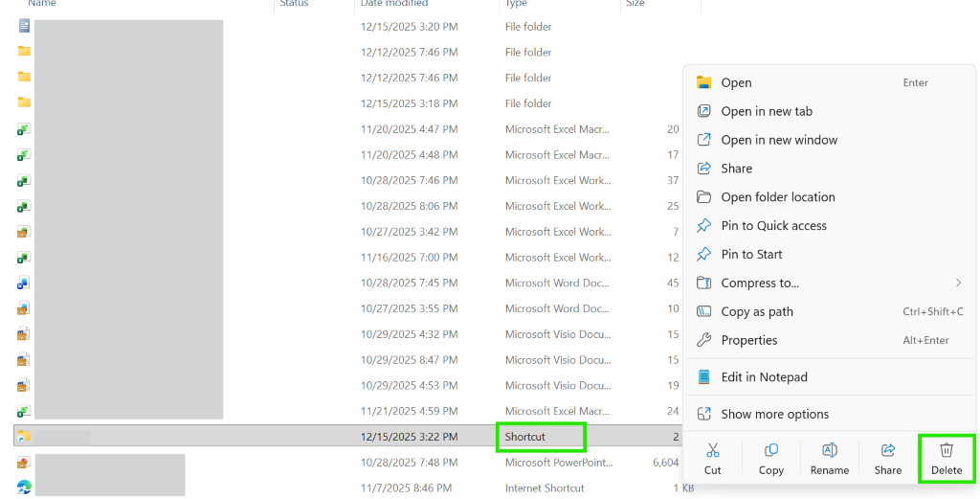Click the Copy icon beside Cut
This screenshot has width=980, height=499.
[x=771, y=450]
